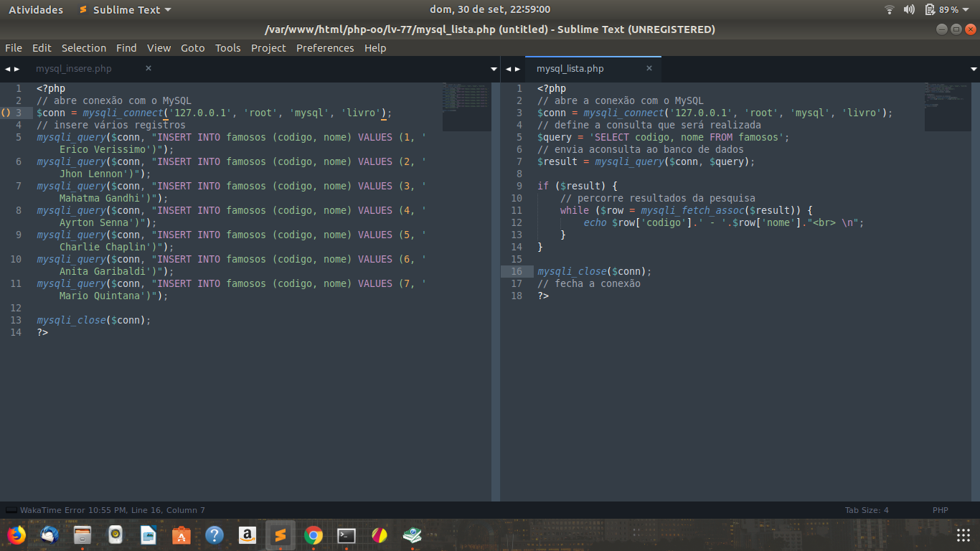Open Tab Size: 4 selector
Viewport: 980px width, 551px height.
point(867,510)
